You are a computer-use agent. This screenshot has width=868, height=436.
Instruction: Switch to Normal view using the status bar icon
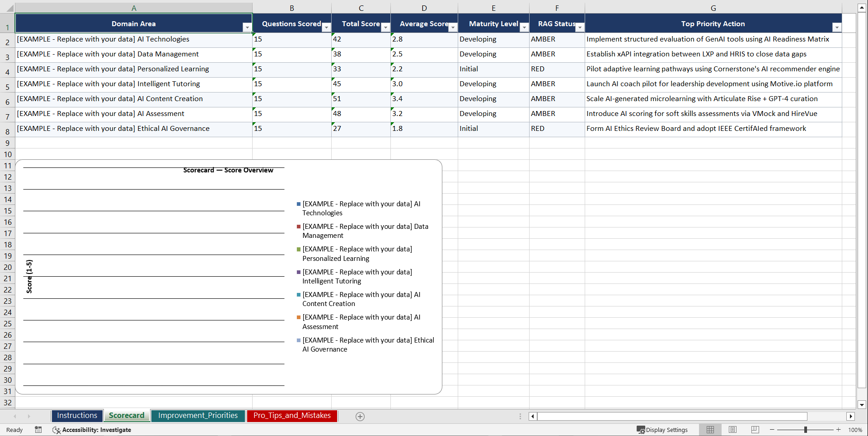click(710, 430)
